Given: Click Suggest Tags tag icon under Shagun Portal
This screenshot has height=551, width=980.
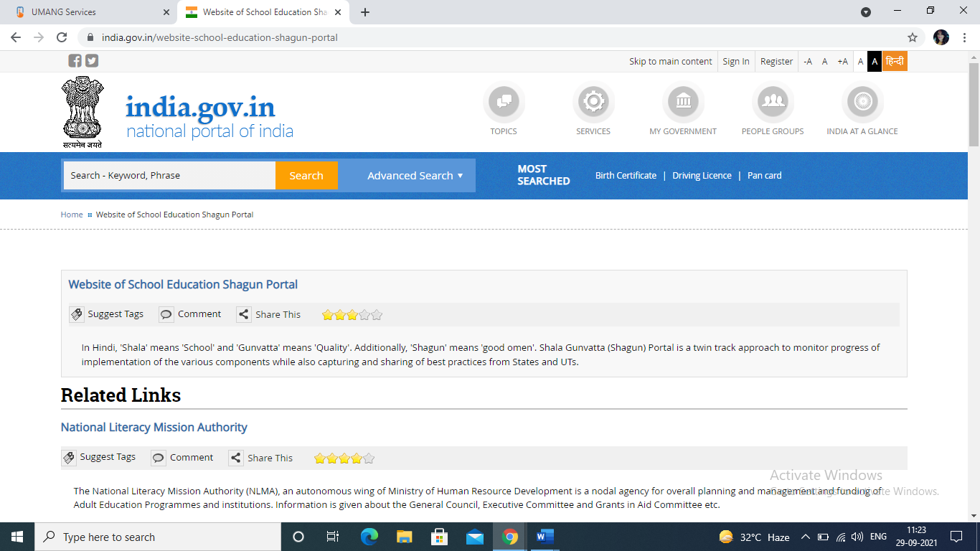Looking at the screenshot, I should (77, 314).
